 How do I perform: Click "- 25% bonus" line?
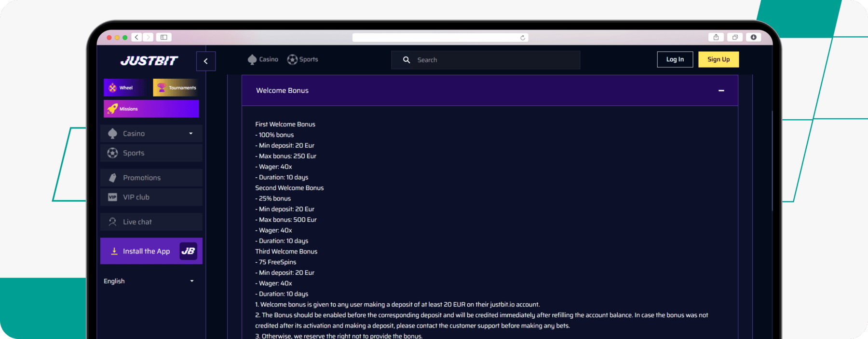(x=273, y=198)
